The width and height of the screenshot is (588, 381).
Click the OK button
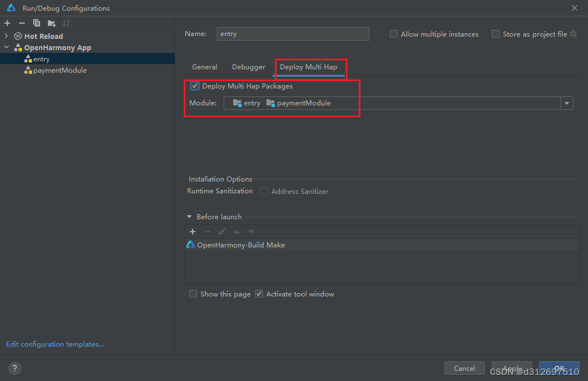tap(559, 368)
